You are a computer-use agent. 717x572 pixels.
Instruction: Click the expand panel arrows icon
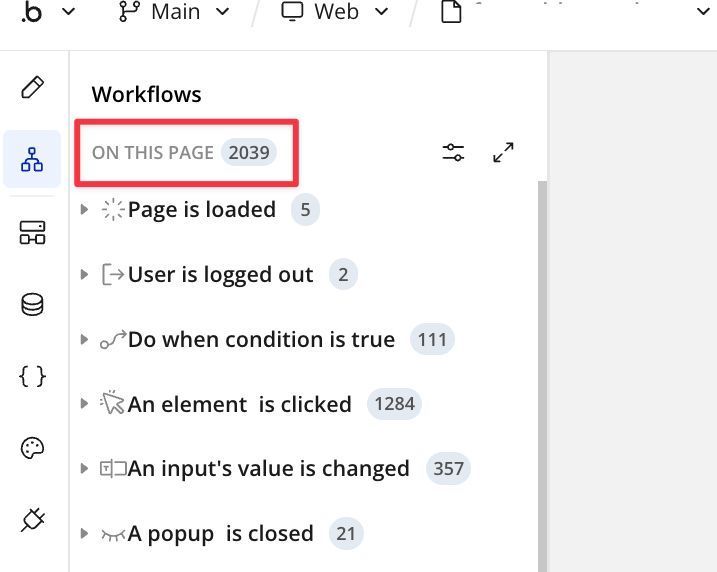tap(503, 152)
